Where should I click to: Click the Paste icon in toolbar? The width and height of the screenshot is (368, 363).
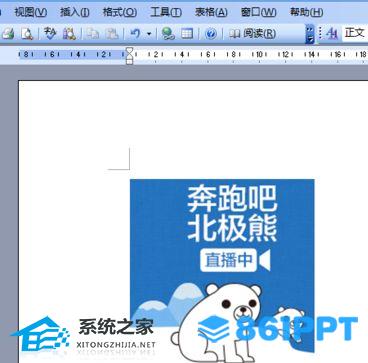click(x=111, y=34)
